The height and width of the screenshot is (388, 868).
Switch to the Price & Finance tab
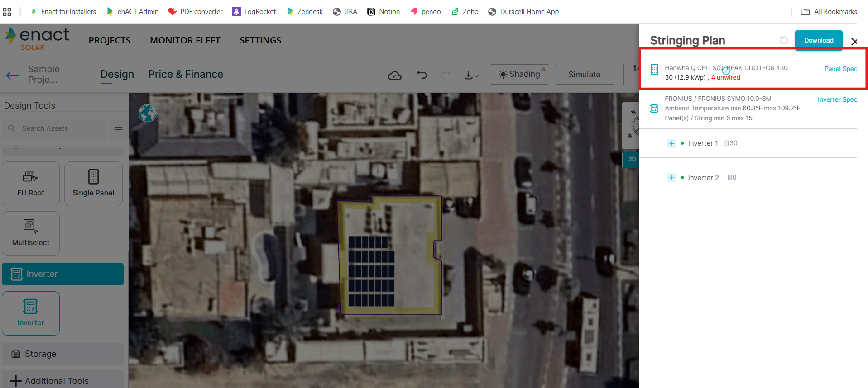(186, 74)
